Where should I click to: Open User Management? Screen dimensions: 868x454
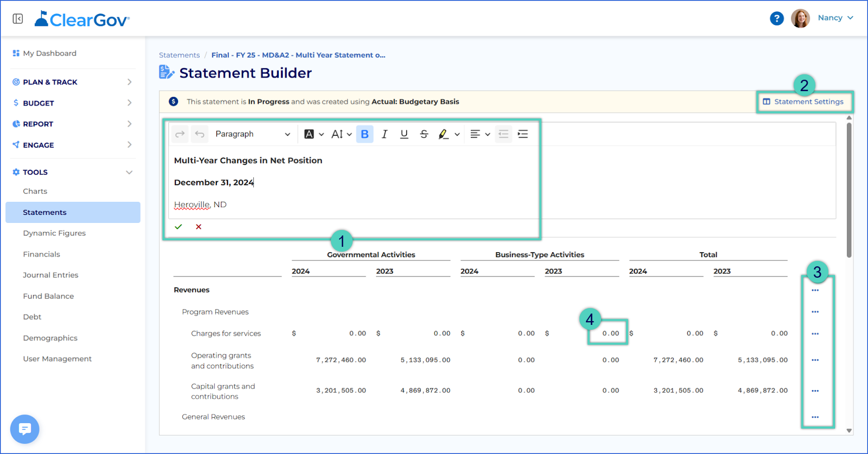tap(58, 359)
